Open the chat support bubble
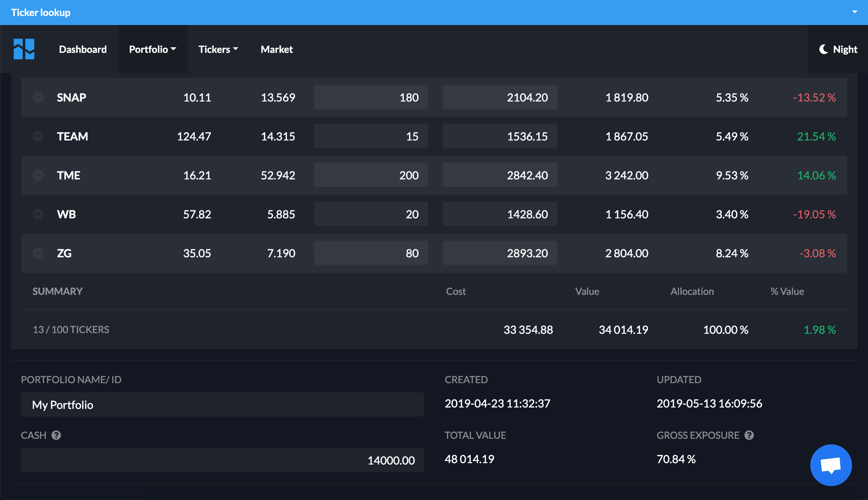This screenshot has width=868, height=500. 830,465
